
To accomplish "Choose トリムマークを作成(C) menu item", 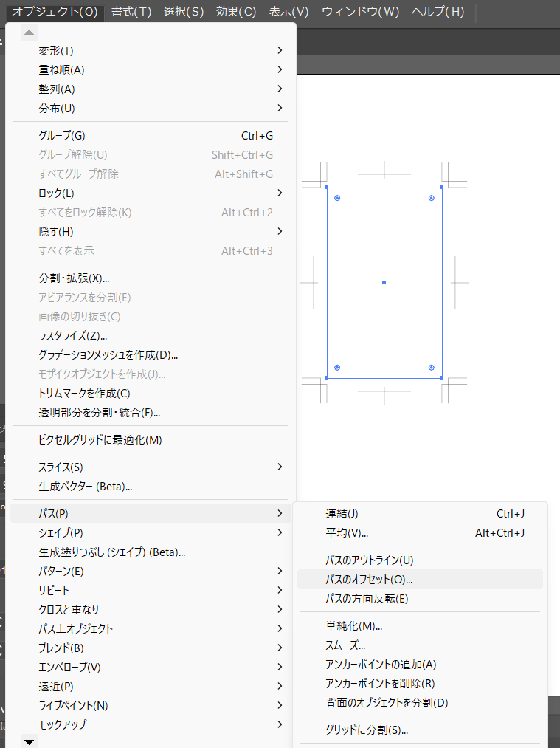I will click(84, 394).
